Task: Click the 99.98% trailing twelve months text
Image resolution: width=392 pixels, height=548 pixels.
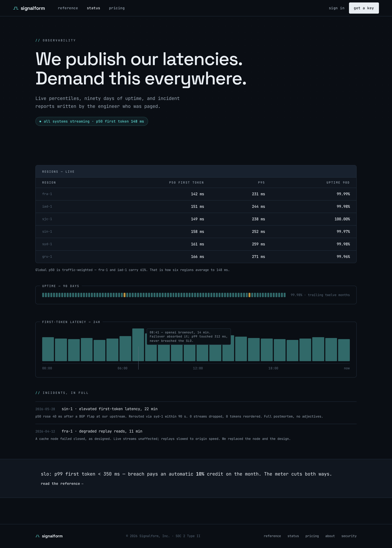Action: [320, 295]
